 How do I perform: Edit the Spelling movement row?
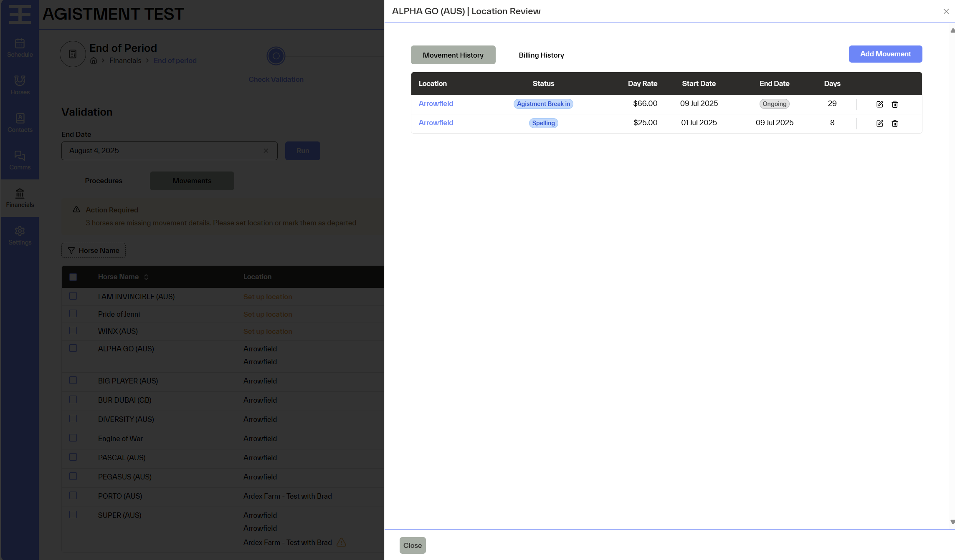[879, 124]
